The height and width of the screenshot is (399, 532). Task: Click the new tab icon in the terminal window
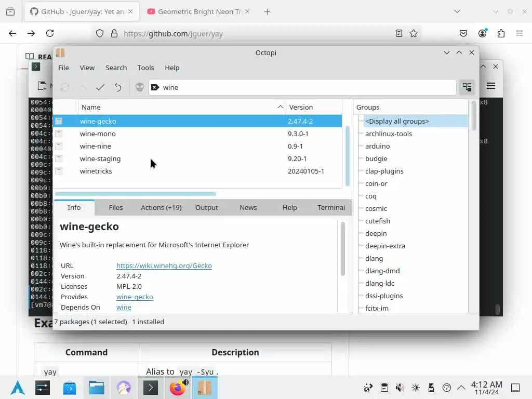point(42,86)
